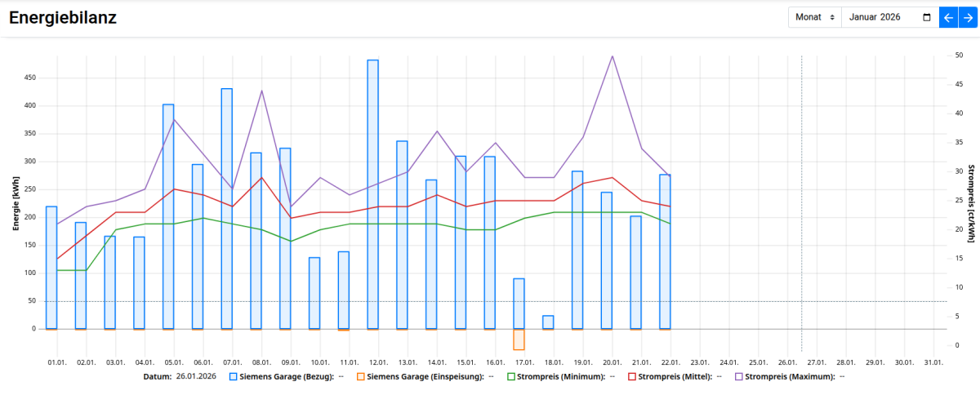The image size is (980, 395).
Task: Open the Monat period dropdown
Action: point(814,17)
